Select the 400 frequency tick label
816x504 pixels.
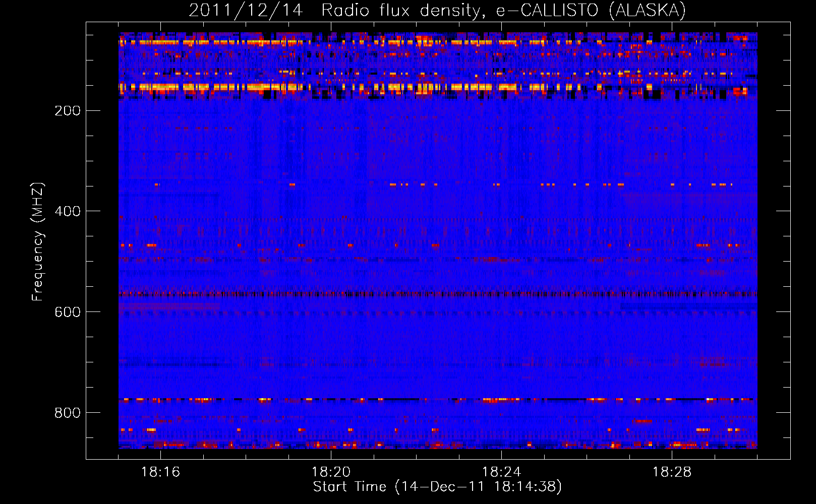click(x=68, y=212)
